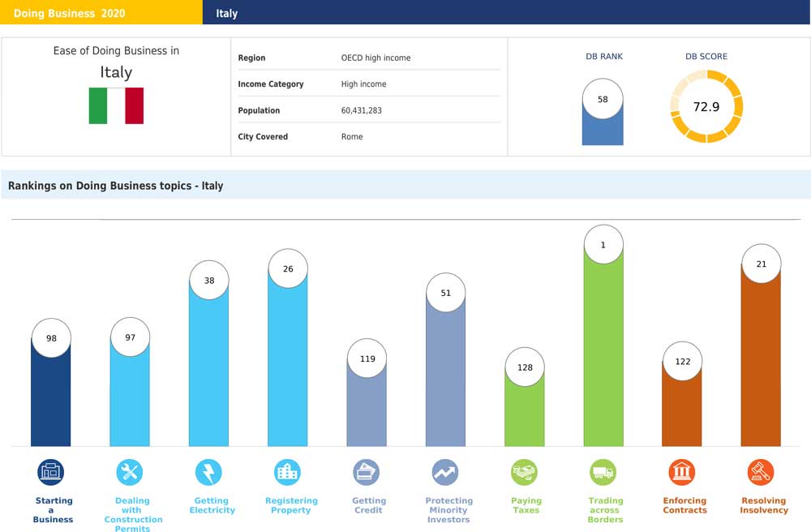
Task: Click the rank 21 circle on the chart
Action: coord(762,264)
